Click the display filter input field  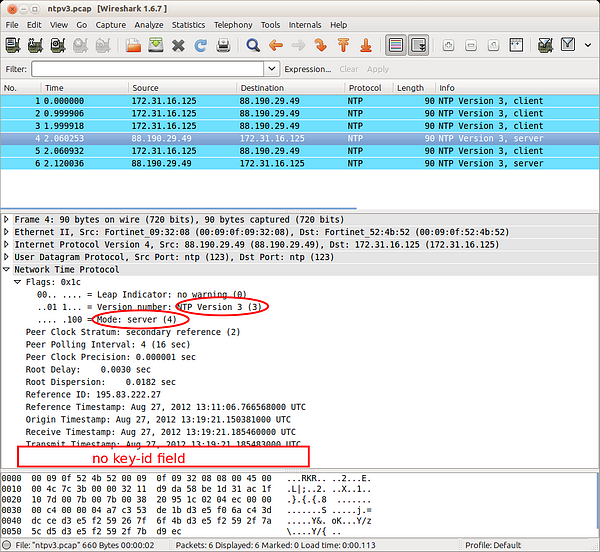coord(148,69)
